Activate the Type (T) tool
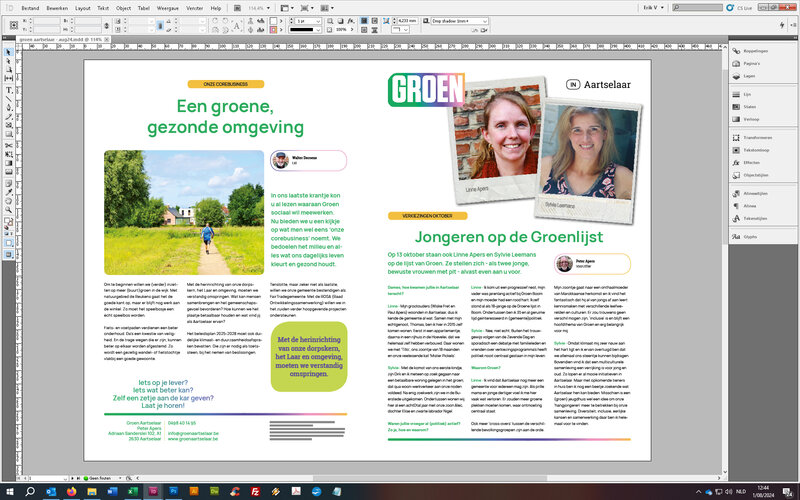This screenshot has width=800, height=500. tap(9, 90)
